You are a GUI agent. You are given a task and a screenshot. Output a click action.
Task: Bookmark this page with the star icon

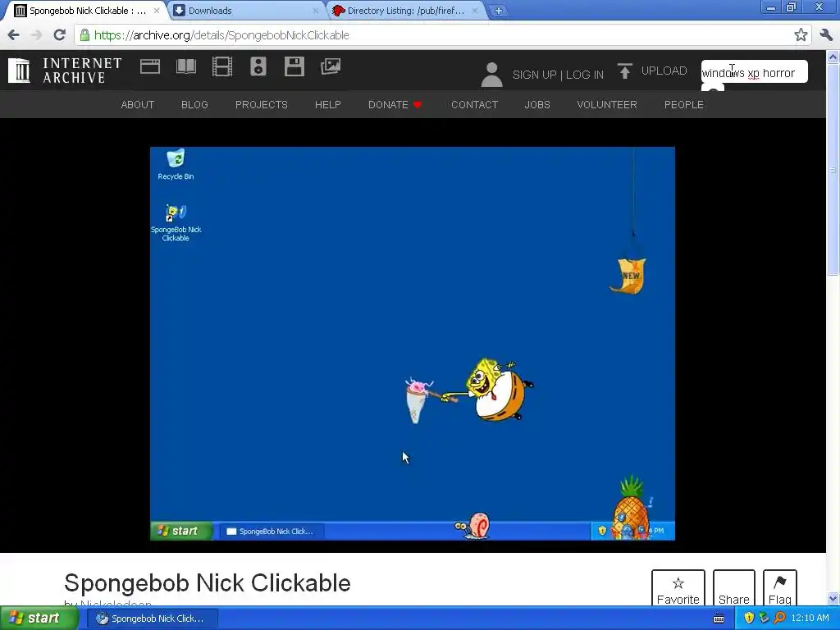click(801, 34)
